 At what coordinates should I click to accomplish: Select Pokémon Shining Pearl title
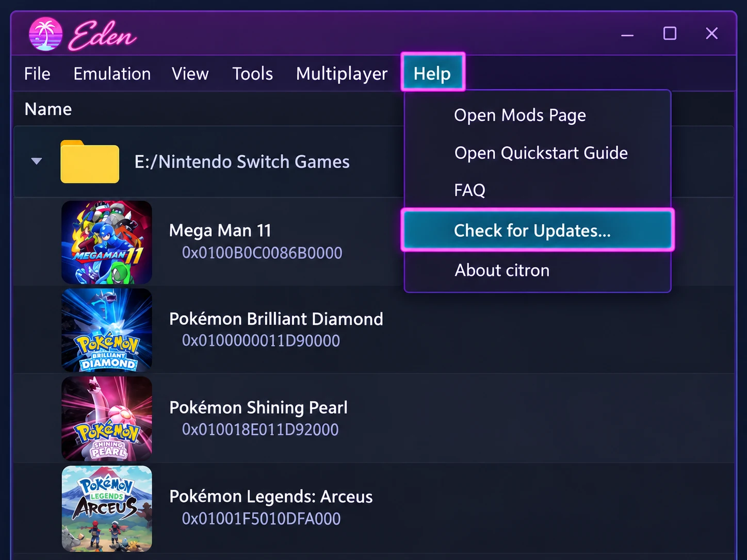(258, 408)
